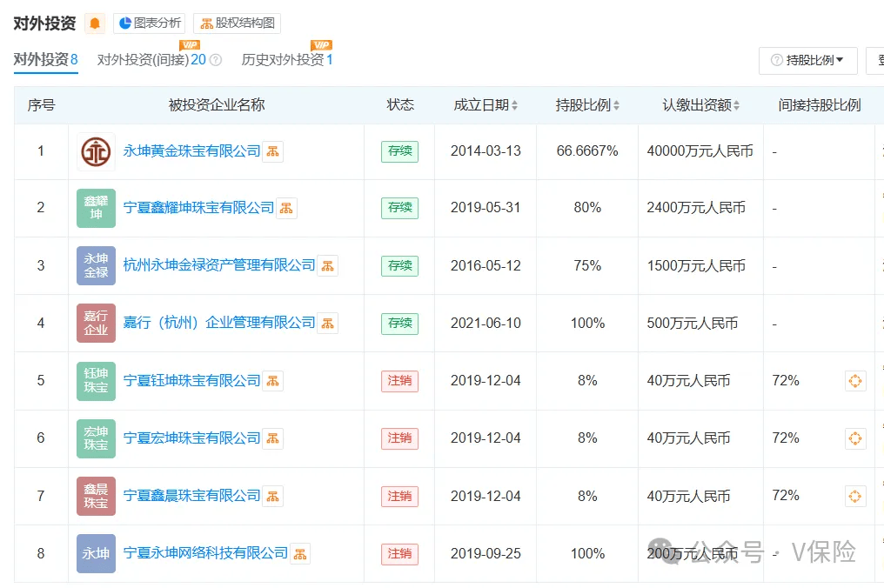884x588 pixels.
Task: Open the 图表分析 chart analysis view
Action: click(x=149, y=23)
